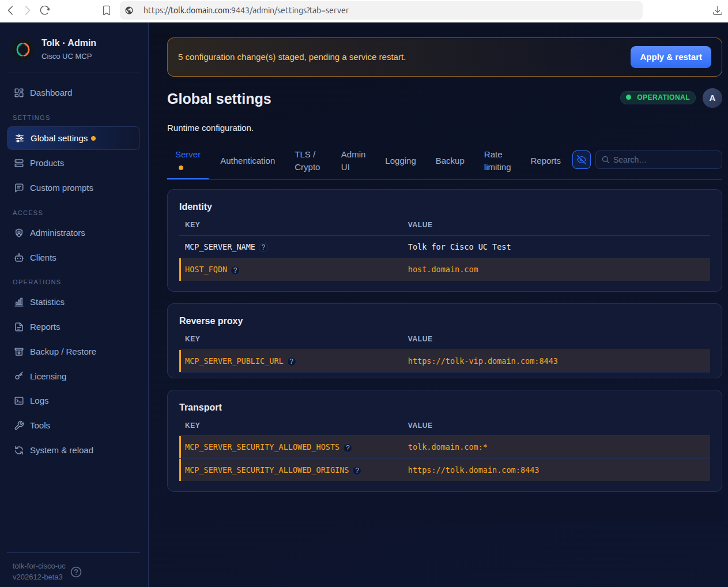Viewport: 728px width, 587px height.
Task: Click version label v202612-beta3
Action: [37, 577]
